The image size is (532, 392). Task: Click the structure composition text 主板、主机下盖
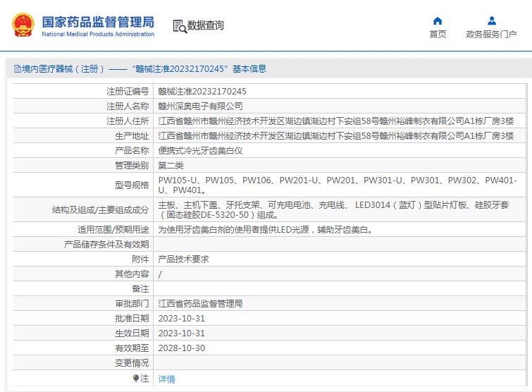pyautogui.click(x=333, y=209)
